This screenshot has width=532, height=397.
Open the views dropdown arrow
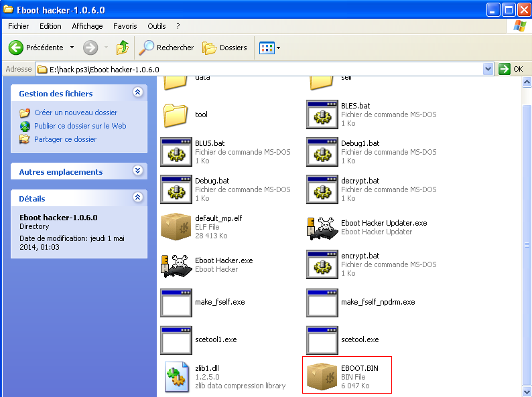pyautogui.click(x=279, y=48)
